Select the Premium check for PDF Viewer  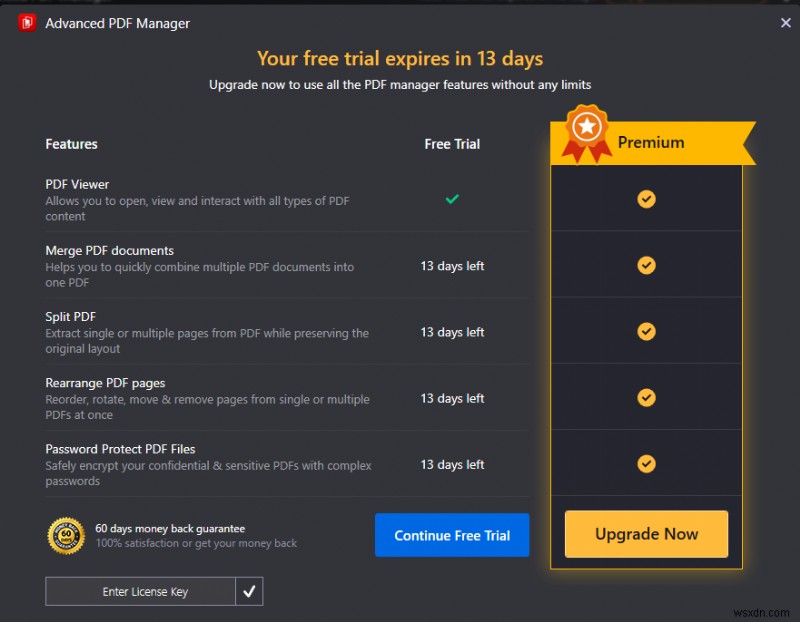coord(646,199)
